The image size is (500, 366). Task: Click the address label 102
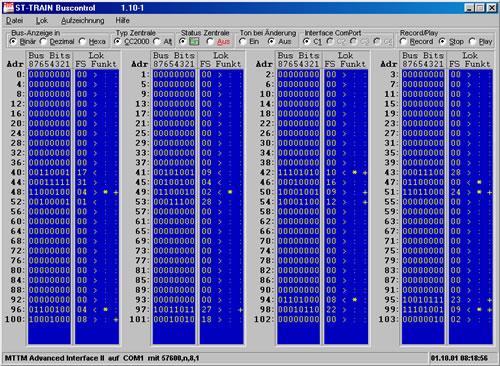pos(265,319)
